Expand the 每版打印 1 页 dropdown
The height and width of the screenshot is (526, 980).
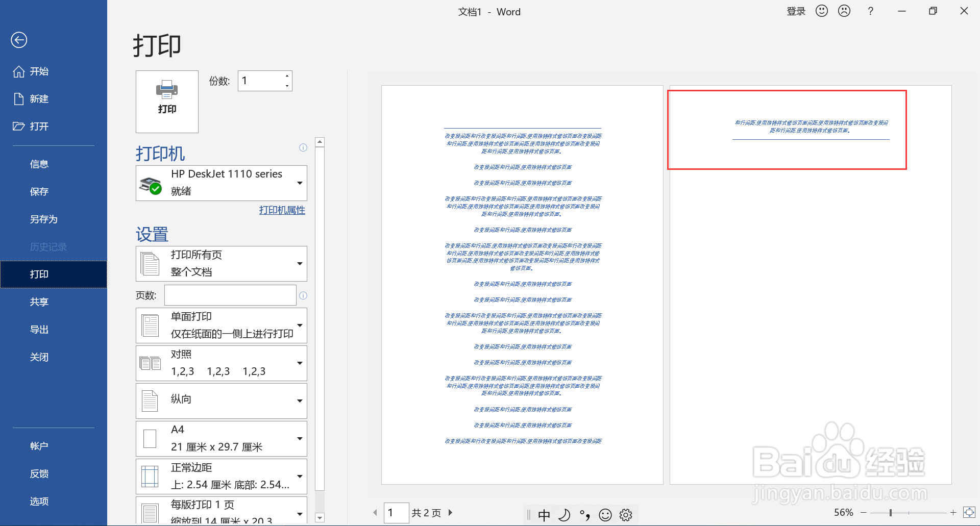(222, 510)
